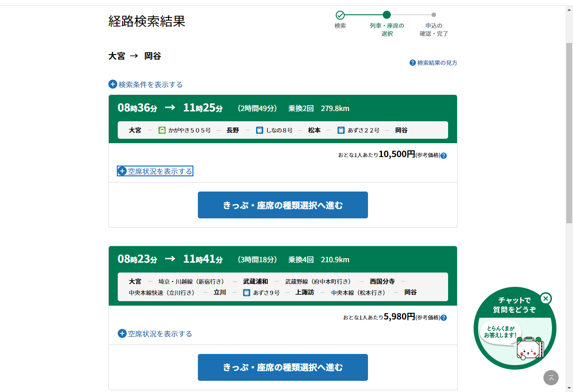The width and height of the screenshot is (573, 392).
Task: Click the scroll-to-top arrow icon
Action: (x=551, y=378)
